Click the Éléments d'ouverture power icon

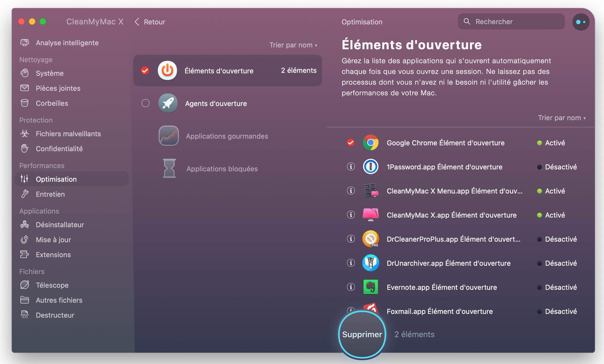(x=167, y=71)
